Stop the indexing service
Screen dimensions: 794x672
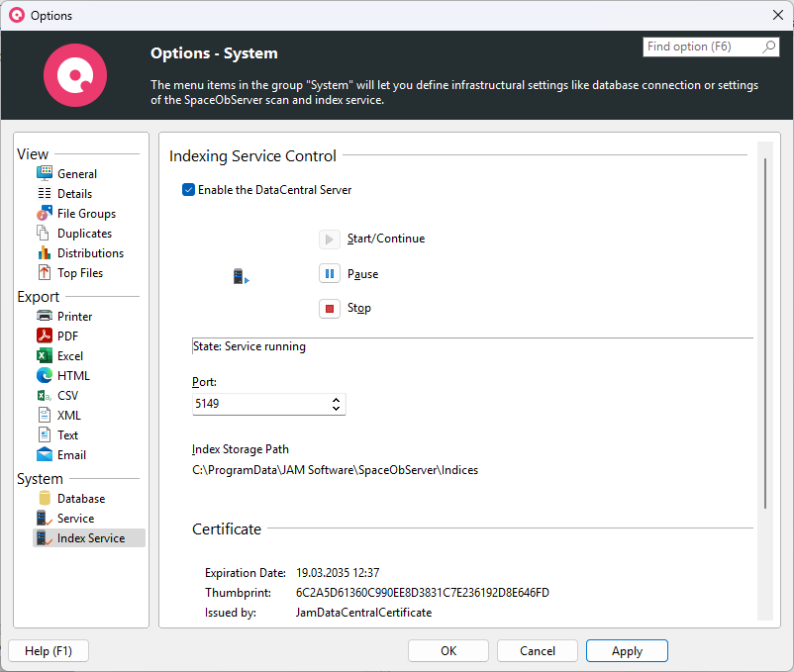(329, 308)
